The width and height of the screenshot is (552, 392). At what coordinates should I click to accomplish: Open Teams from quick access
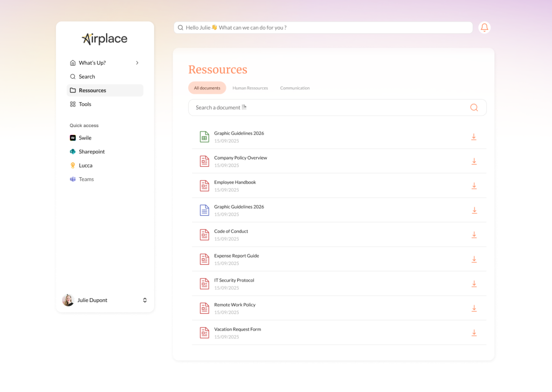click(x=86, y=179)
